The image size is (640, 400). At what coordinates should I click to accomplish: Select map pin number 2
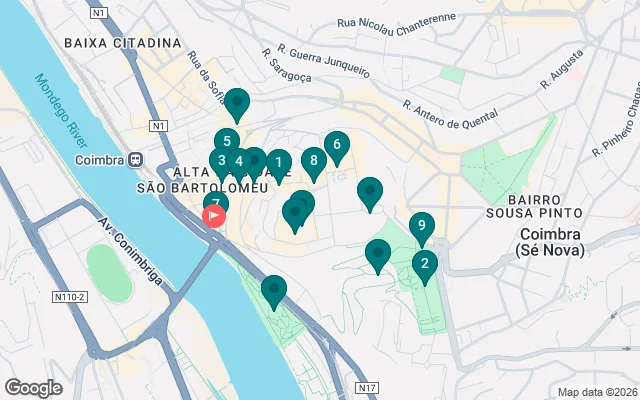(425, 264)
